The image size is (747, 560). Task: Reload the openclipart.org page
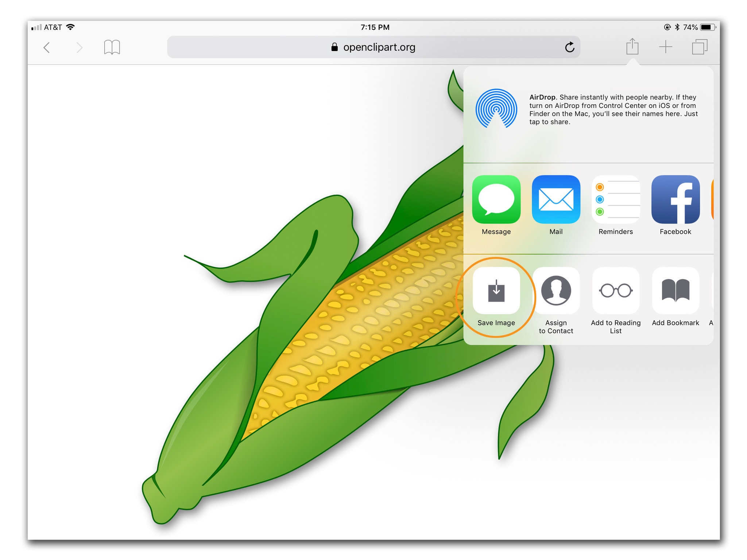pyautogui.click(x=569, y=47)
